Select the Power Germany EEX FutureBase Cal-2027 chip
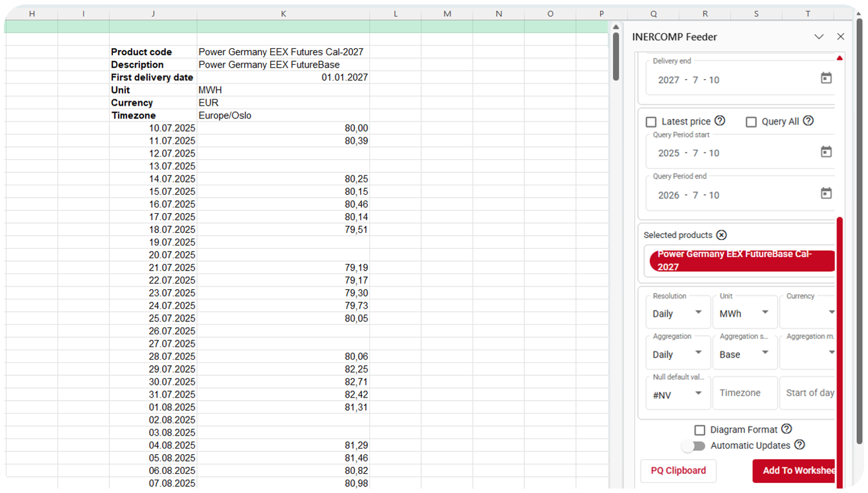Viewport: 868px width, 493px height. pos(742,261)
